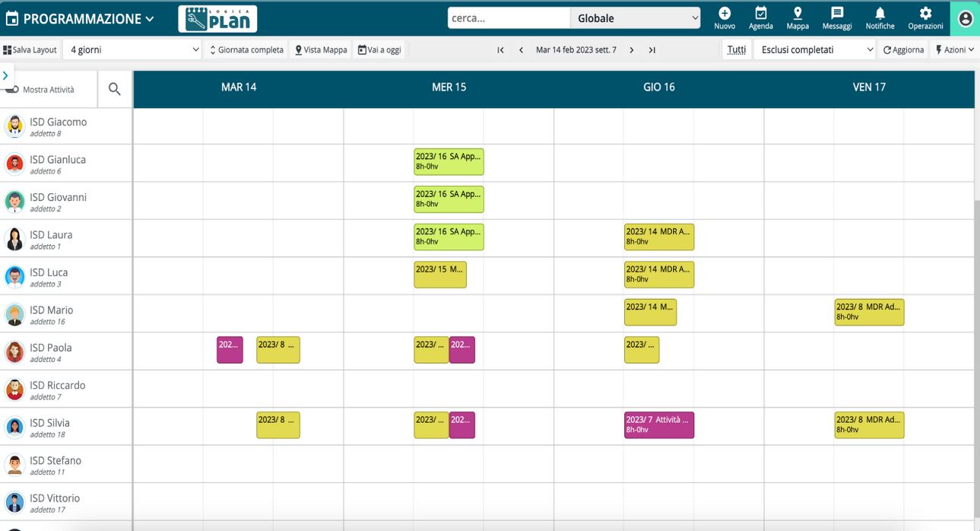The image size is (980, 531).
Task: Click the user profile avatar icon
Action: [x=965, y=19]
